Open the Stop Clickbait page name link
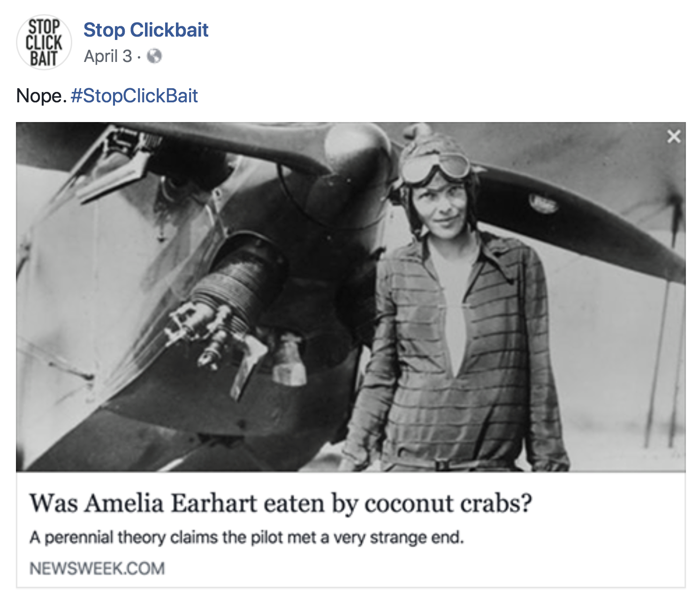 (x=145, y=30)
